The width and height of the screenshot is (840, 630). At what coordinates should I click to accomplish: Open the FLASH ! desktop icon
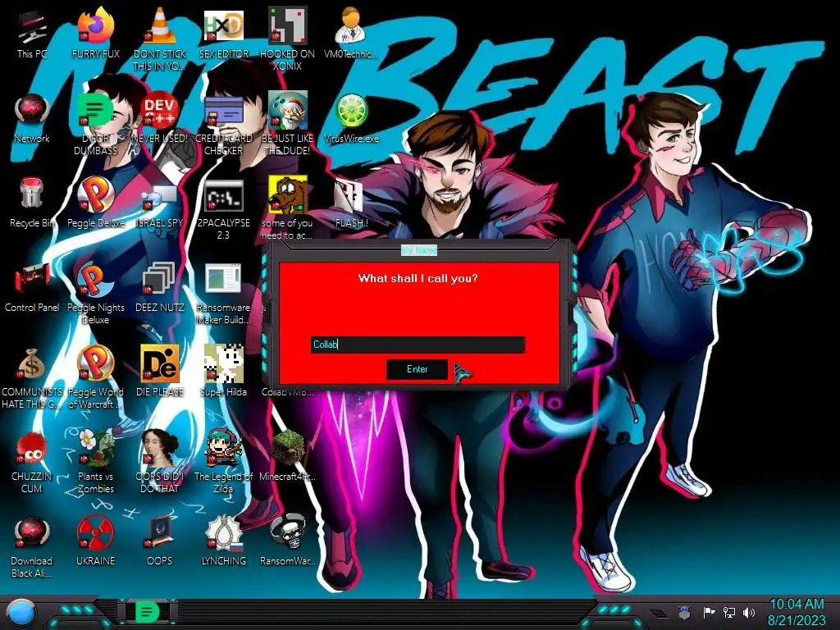pyautogui.click(x=349, y=195)
